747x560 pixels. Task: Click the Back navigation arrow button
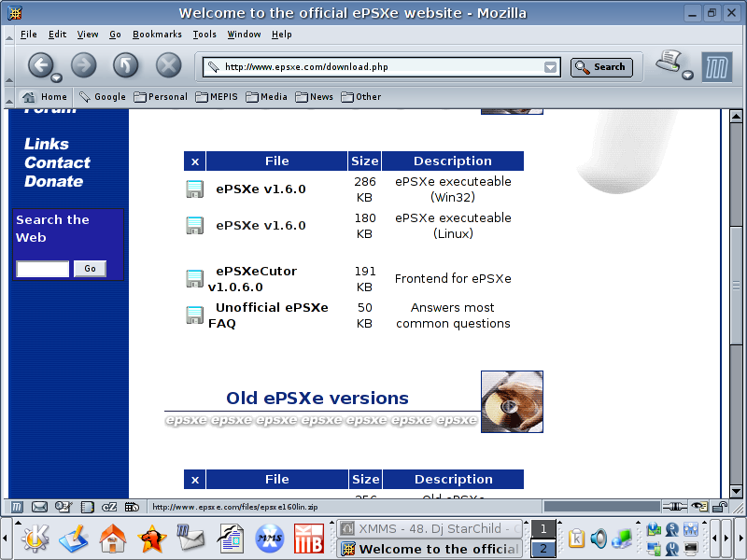tap(39, 64)
